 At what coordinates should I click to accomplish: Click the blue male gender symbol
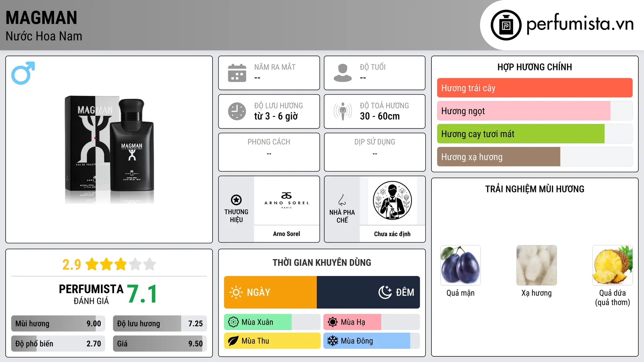coord(23,73)
